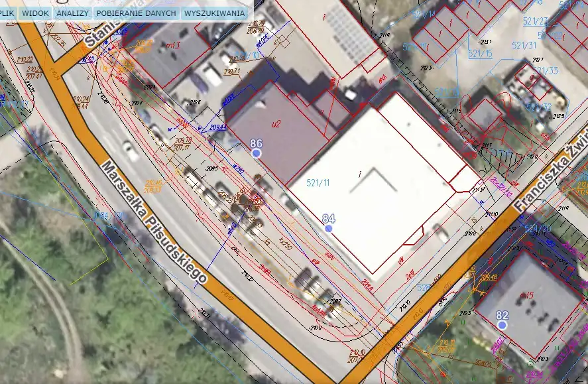Open the WIDOK menu
This screenshot has width=588, height=384.
[x=35, y=13]
